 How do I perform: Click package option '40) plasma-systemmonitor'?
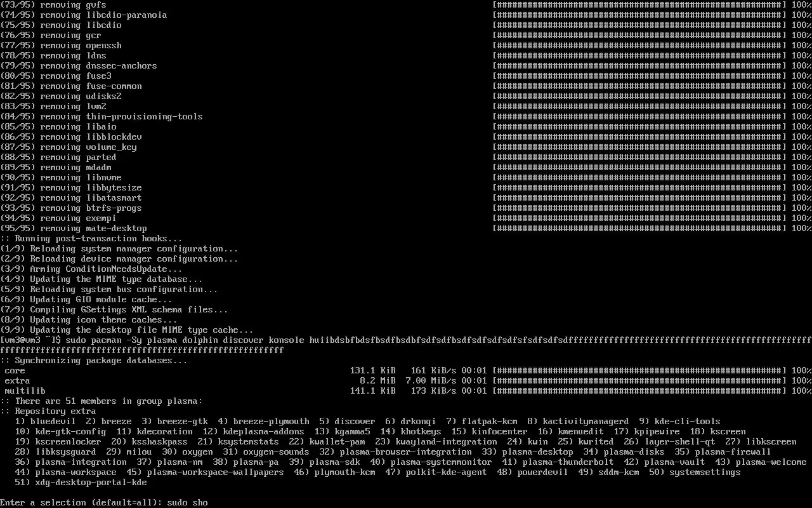[x=431, y=462]
